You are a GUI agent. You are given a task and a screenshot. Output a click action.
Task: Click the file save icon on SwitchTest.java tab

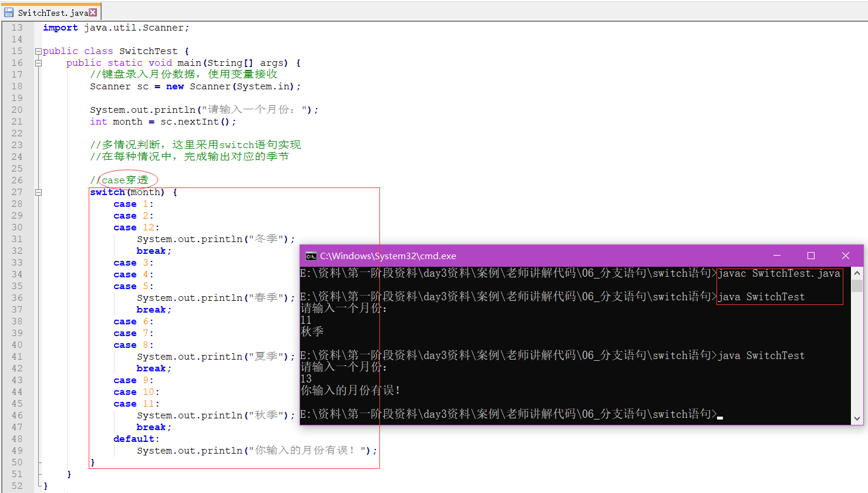pyautogui.click(x=9, y=12)
